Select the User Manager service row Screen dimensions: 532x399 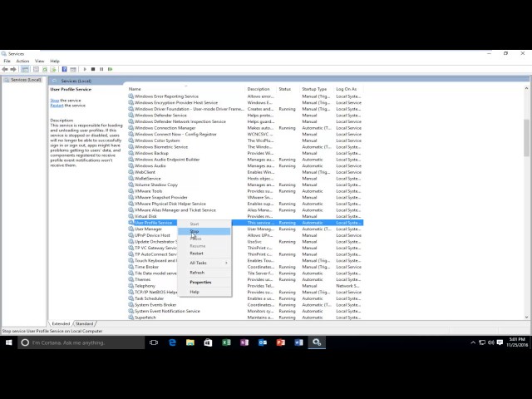tap(246, 229)
